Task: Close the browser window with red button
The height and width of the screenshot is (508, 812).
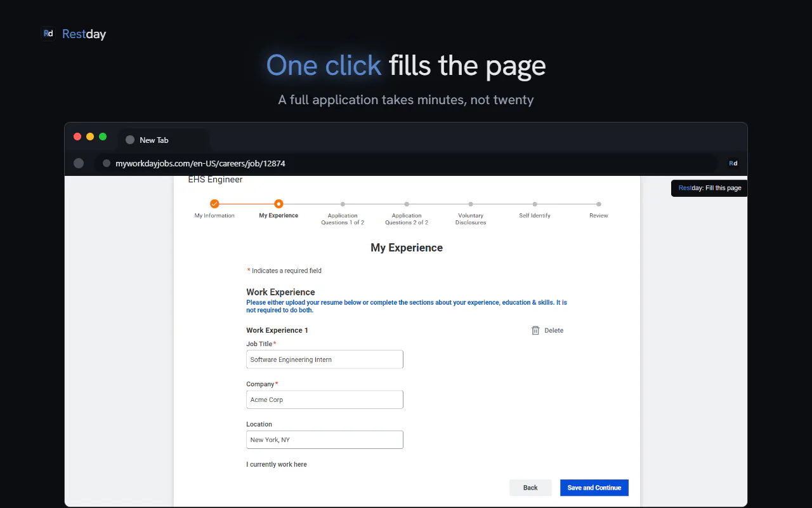Action: click(x=77, y=137)
